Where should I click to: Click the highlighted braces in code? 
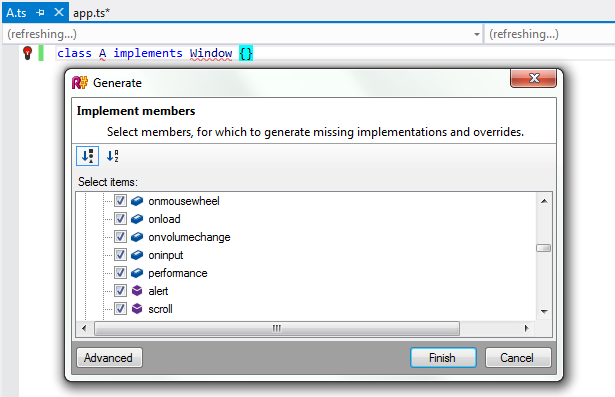coord(246,53)
